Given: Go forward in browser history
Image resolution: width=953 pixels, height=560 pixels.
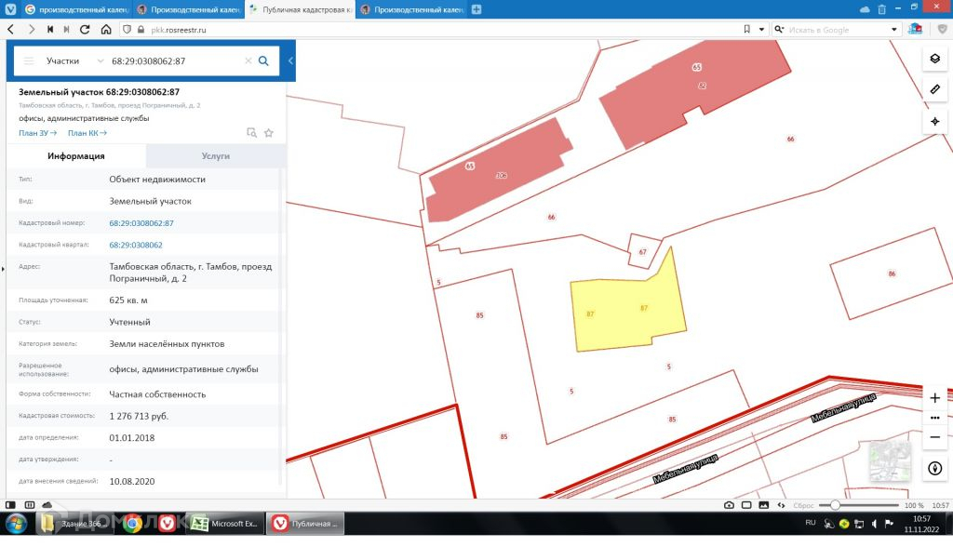Looking at the screenshot, I should point(31,29).
